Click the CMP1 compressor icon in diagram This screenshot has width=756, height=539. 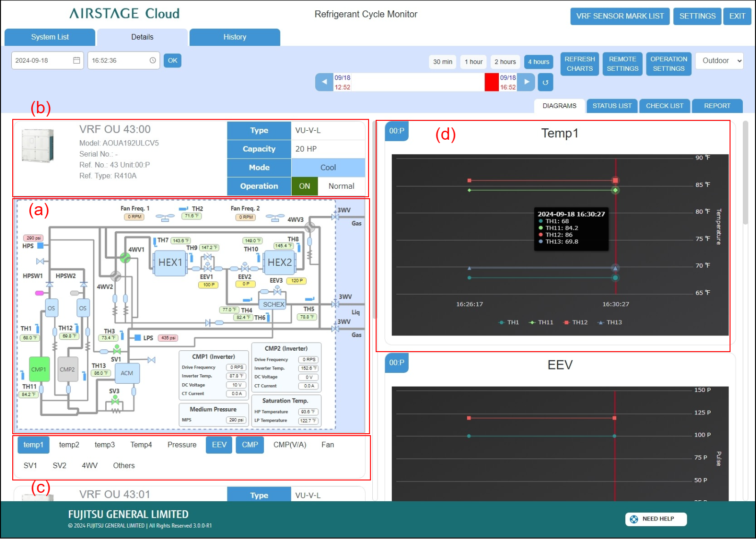39,370
